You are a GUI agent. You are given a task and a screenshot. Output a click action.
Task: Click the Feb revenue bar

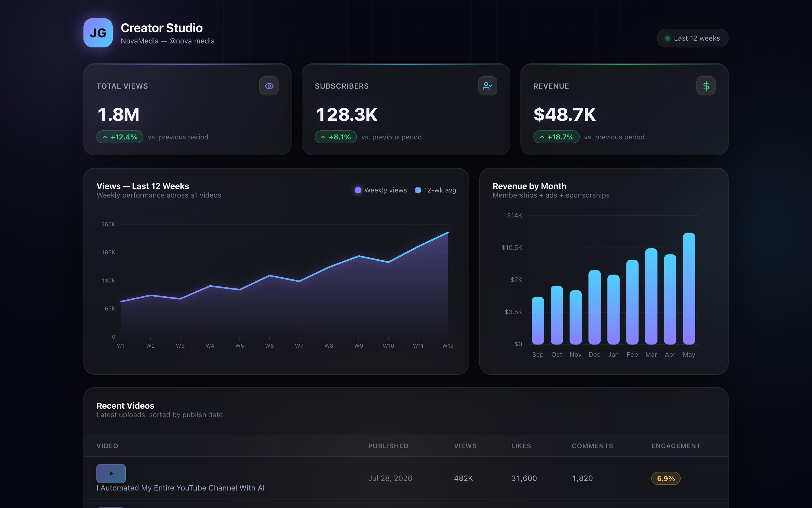[x=632, y=302]
